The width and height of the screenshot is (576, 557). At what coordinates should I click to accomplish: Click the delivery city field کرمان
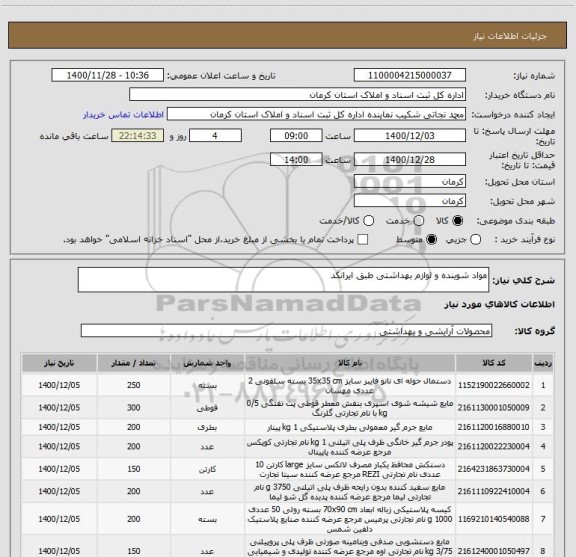(410, 201)
